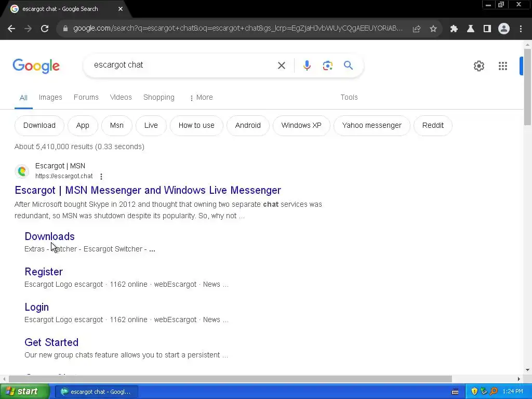This screenshot has width=532, height=399.
Task: Select the escargot chat taskbar item
Action: tap(96, 392)
